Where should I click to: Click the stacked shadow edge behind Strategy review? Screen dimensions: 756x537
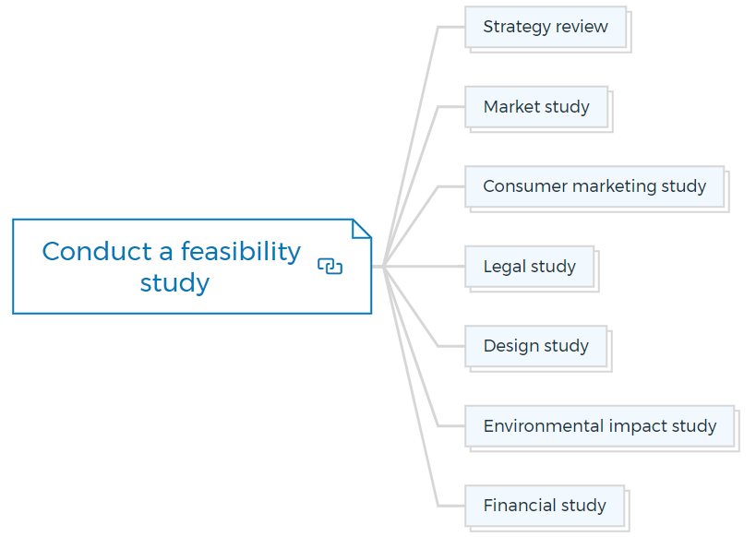[630, 50]
